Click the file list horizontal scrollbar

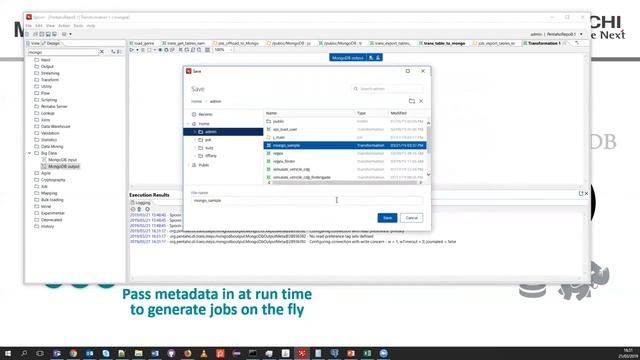tap(345, 182)
